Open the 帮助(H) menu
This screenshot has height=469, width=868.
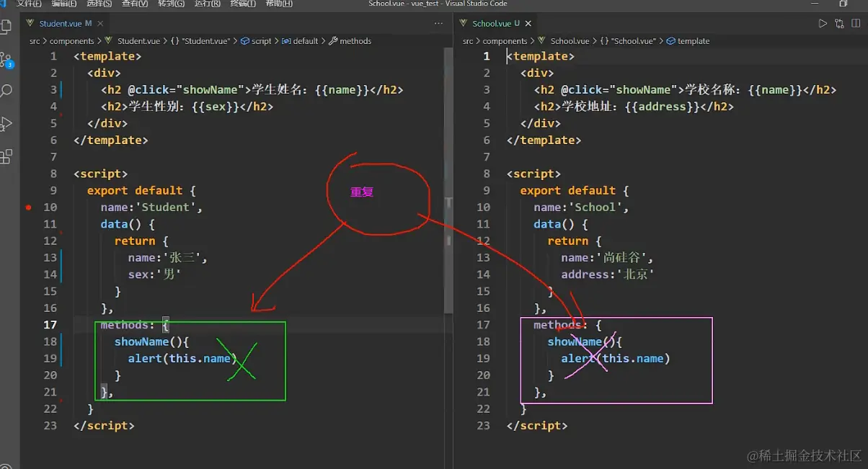click(279, 4)
